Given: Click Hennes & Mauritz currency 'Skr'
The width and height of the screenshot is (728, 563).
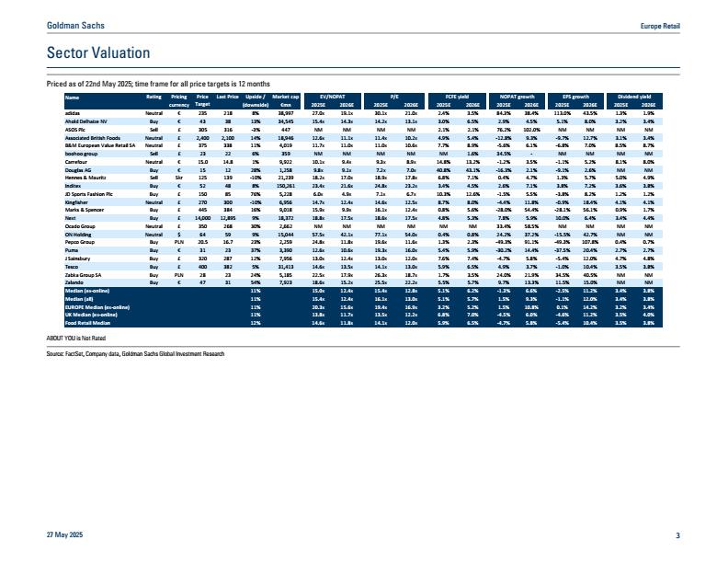Looking at the screenshot, I should 178,178.
